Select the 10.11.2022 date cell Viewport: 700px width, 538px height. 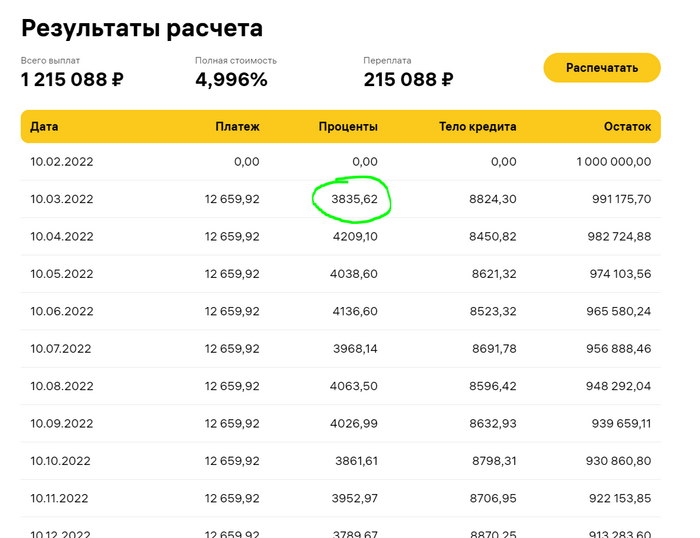point(61,498)
